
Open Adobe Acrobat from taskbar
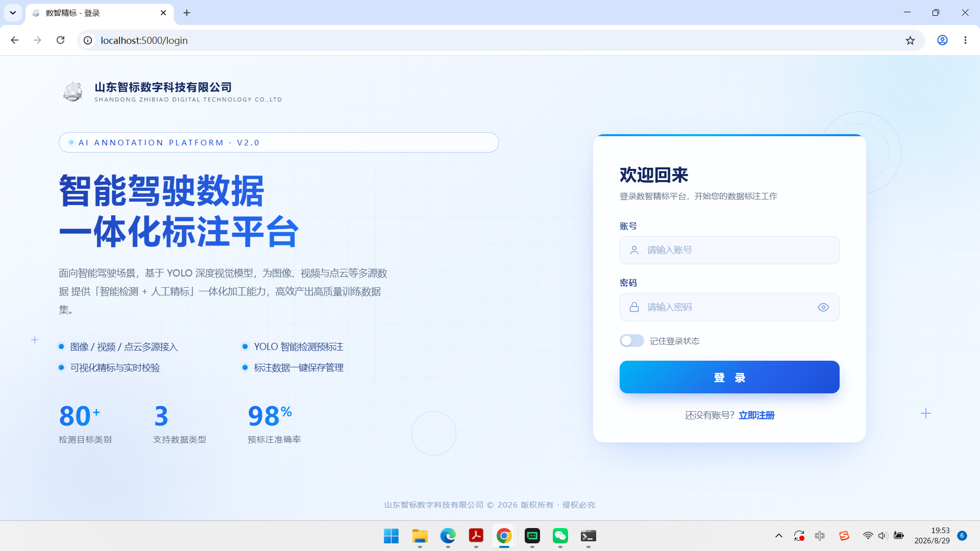[476, 536]
